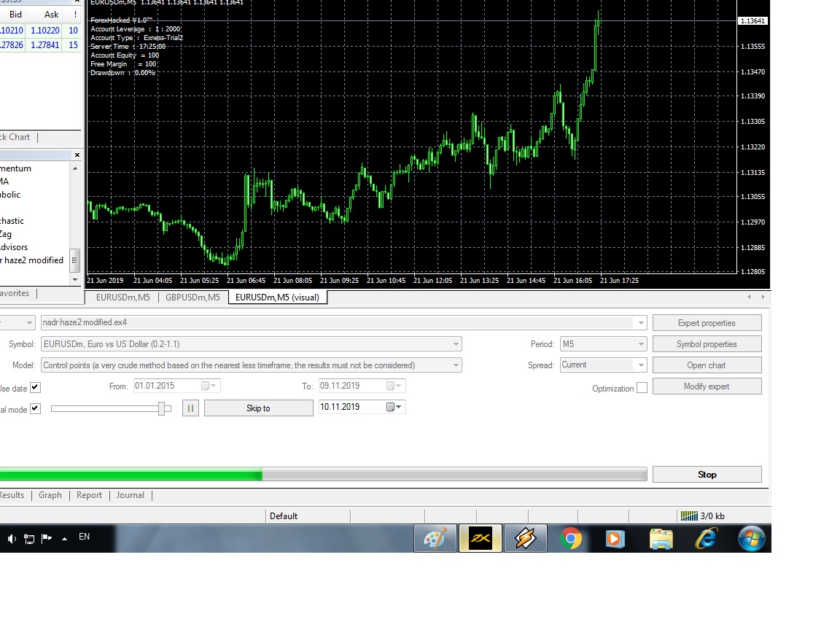Enable the Optimization checkbox

pos(642,388)
